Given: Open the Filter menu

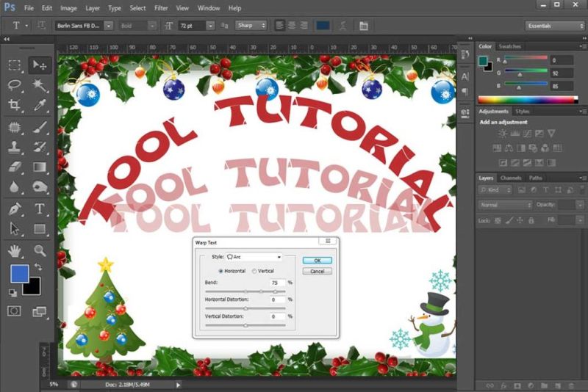Looking at the screenshot, I should pos(161,8).
